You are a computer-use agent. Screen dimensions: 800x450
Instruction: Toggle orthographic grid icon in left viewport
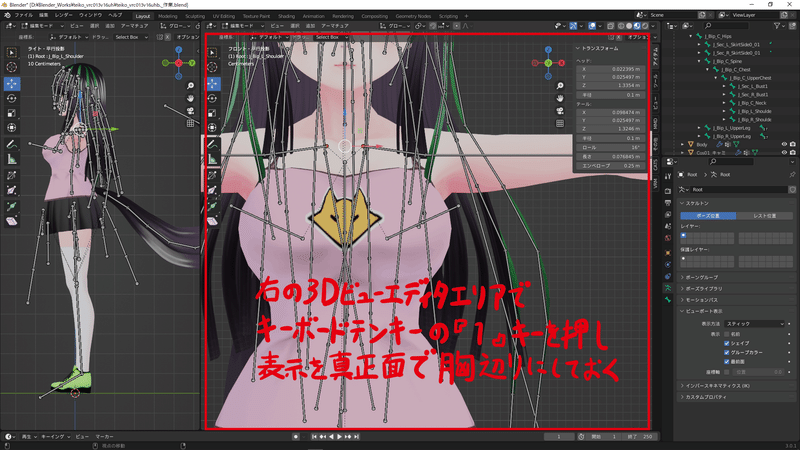point(190,123)
